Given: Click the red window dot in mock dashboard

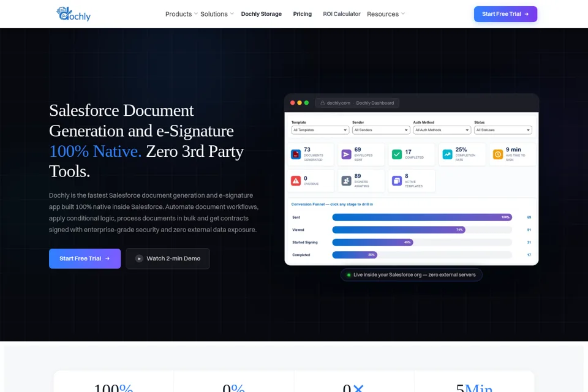Looking at the screenshot, I should 293,103.
